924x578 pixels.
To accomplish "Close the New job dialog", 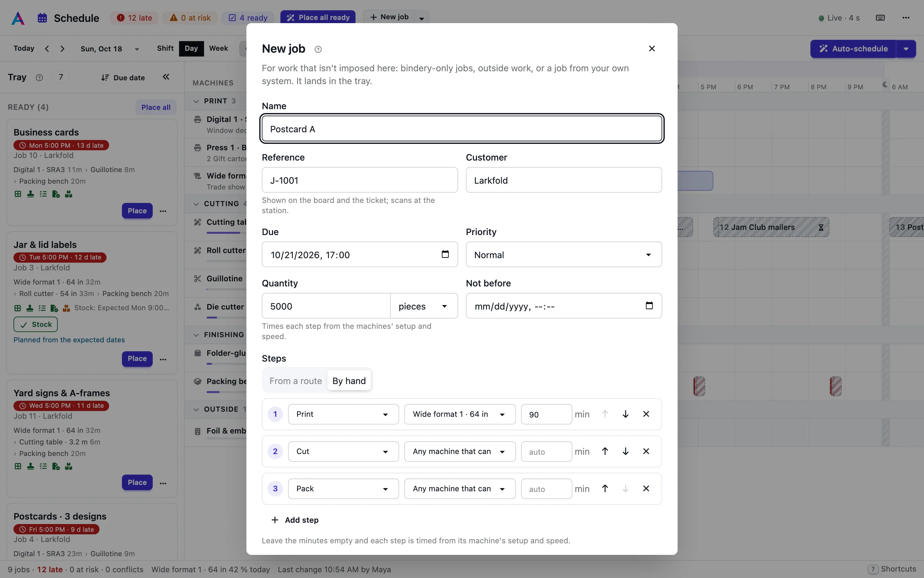I will [652, 48].
